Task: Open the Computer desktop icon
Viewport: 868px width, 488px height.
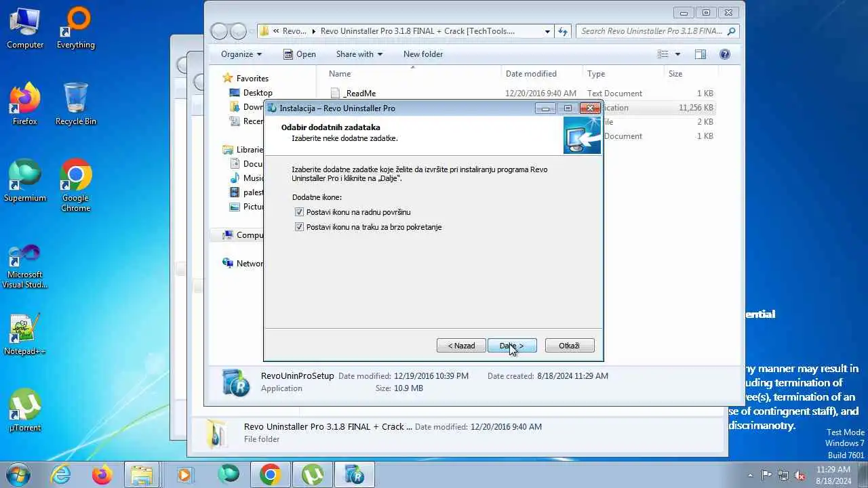Action: point(25,28)
